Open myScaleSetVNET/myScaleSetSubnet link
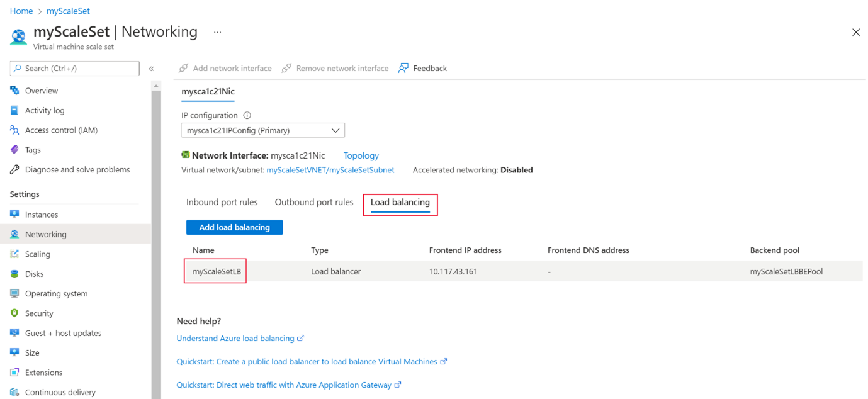The width and height of the screenshot is (868, 399). tap(330, 170)
